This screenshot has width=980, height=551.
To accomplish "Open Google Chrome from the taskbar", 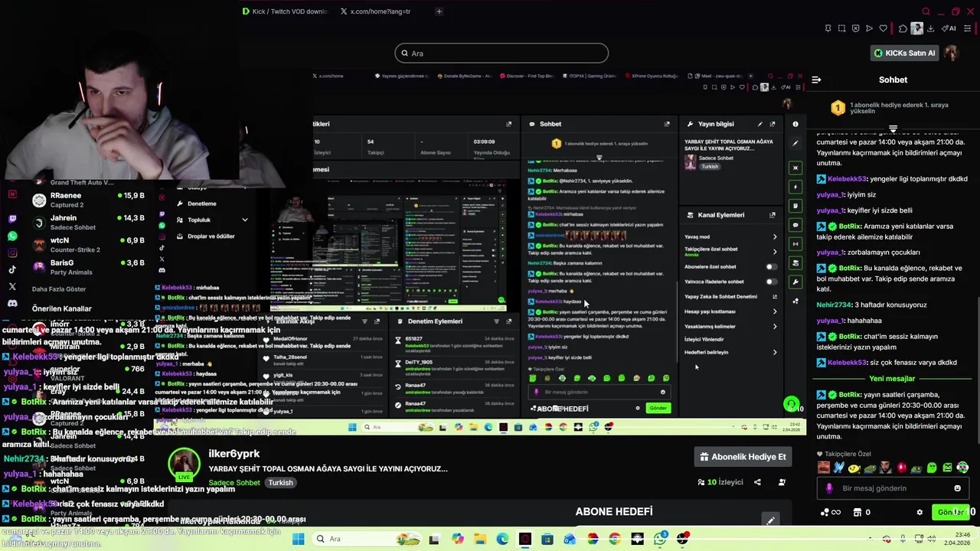I will click(615, 539).
